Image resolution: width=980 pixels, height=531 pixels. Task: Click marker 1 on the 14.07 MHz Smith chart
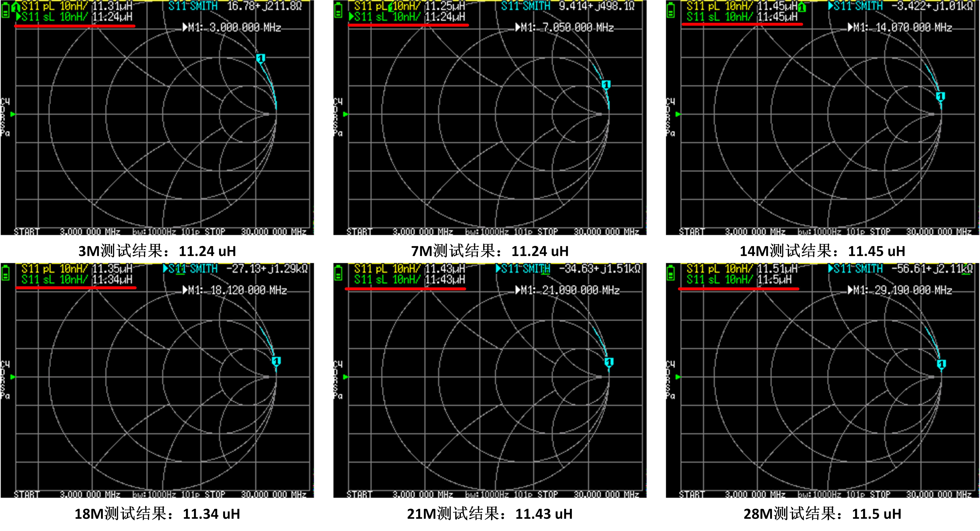point(940,96)
